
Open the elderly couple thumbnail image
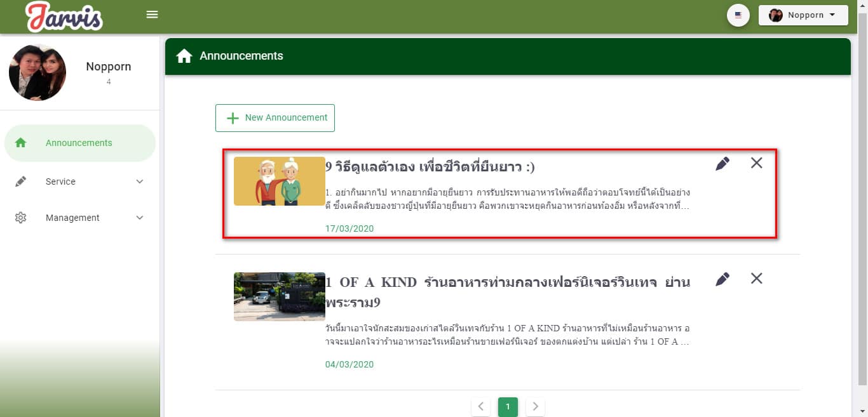(279, 182)
